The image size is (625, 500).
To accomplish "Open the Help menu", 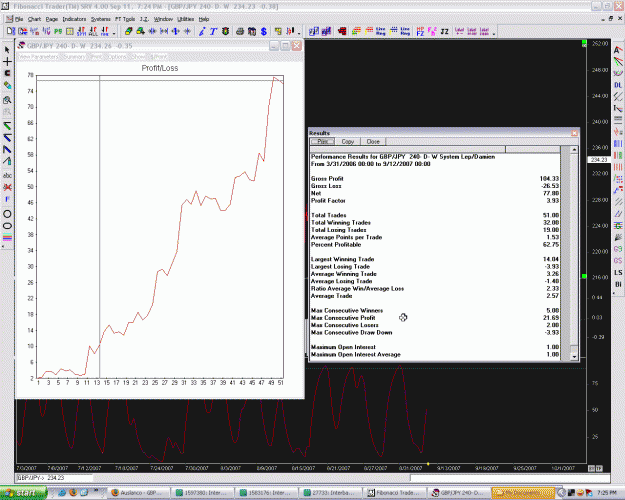I will (x=204, y=19).
